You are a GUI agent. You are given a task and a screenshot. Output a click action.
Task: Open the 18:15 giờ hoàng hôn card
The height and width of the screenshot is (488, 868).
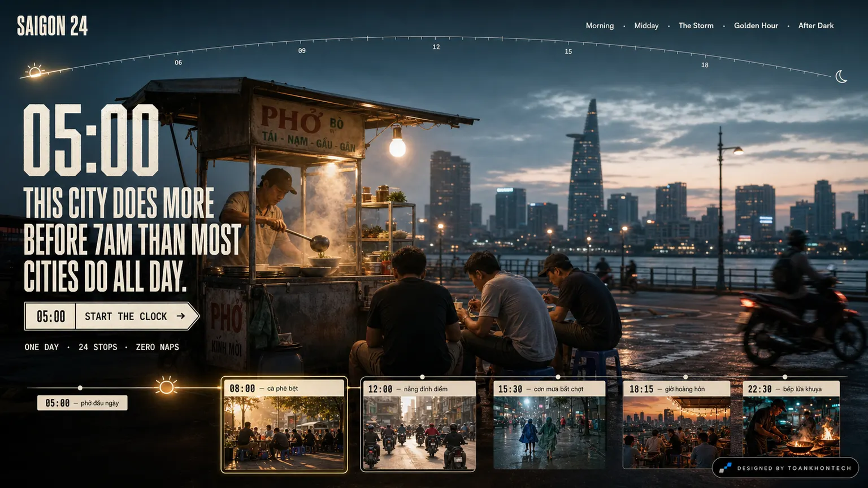tap(676, 425)
